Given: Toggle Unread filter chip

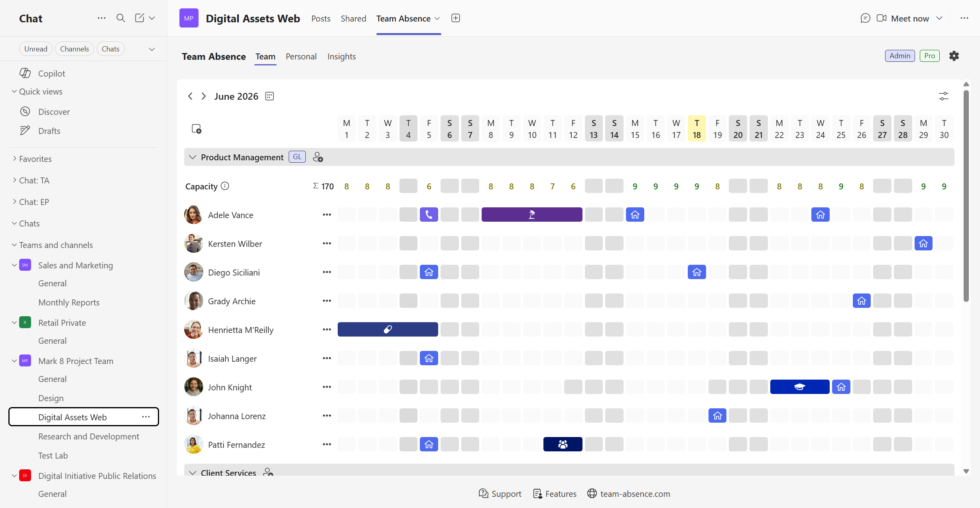Looking at the screenshot, I should (x=36, y=49).
